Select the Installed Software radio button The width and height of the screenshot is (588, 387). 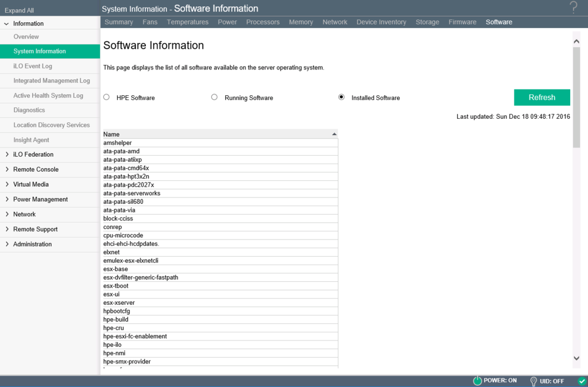click(x=341, y=97)
